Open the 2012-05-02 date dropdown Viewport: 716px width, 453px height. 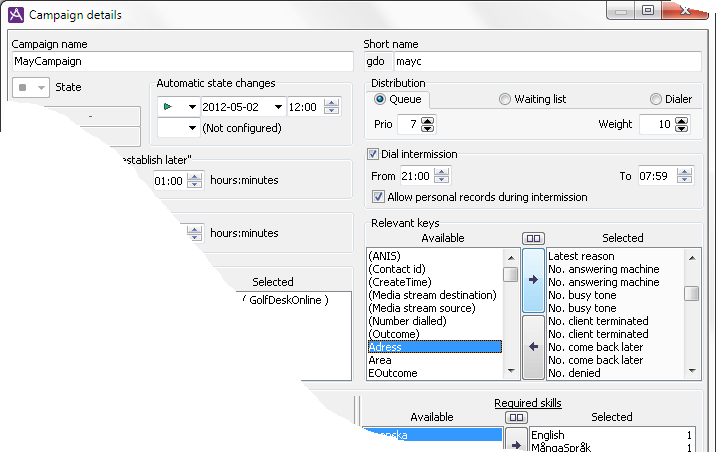(x=278, y=107)
